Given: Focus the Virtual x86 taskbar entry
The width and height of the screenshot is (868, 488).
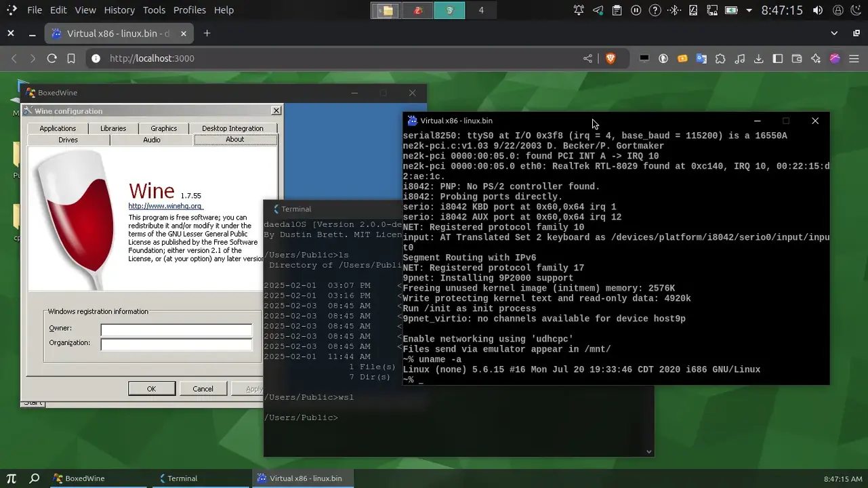Looking at the screenshot, I should click(x=303, y=479).
